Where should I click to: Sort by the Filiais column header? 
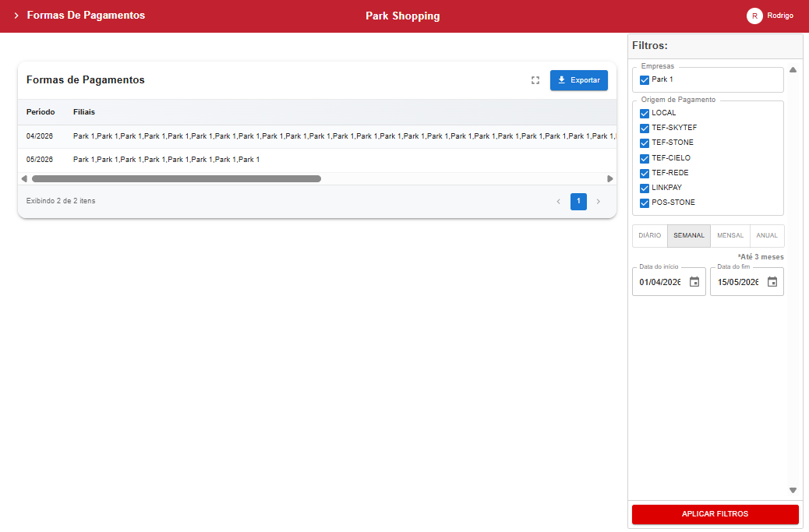pyautogui.click(x=84, y=112)
